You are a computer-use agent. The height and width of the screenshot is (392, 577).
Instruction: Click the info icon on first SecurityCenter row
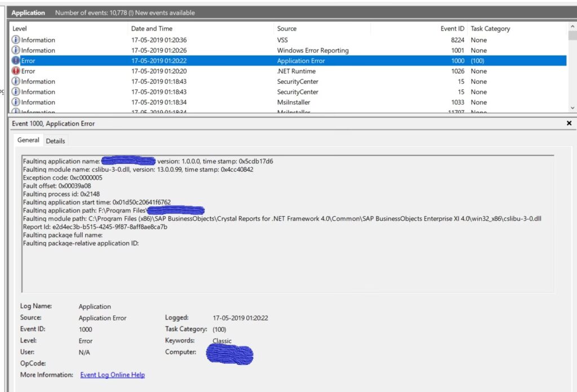pyautogui.click(x=16, y=82)
